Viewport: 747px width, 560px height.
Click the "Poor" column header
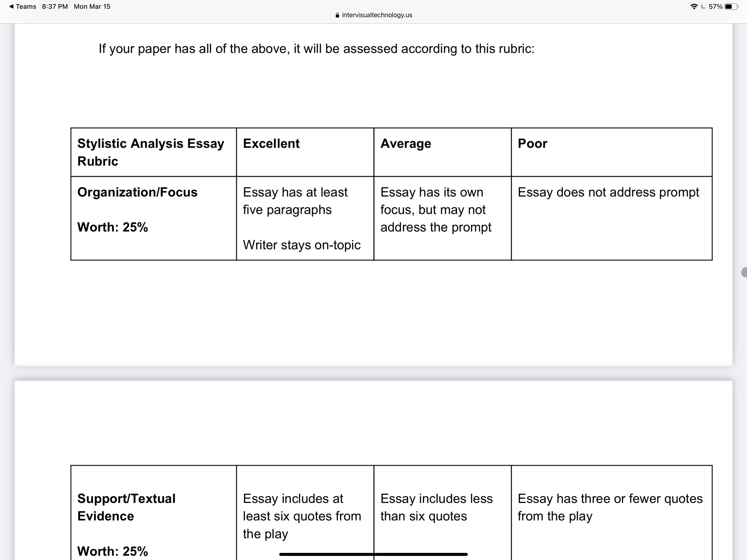click(532, 144)
